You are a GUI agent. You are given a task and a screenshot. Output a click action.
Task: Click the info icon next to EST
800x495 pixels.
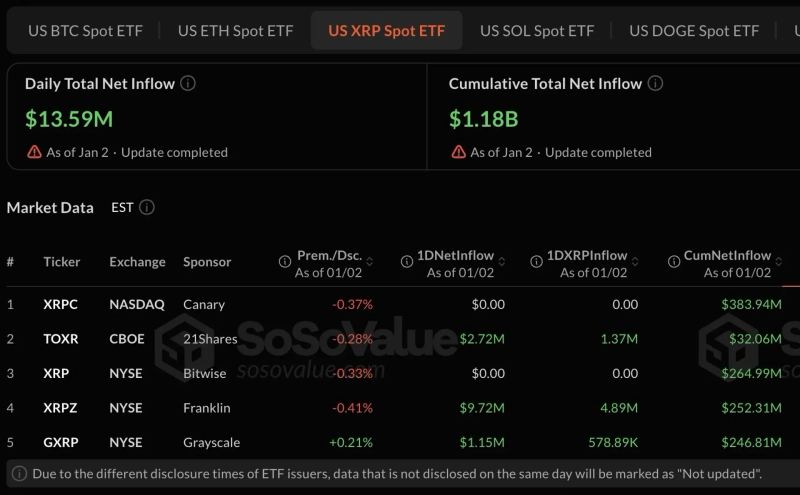(x=147, y=208)
